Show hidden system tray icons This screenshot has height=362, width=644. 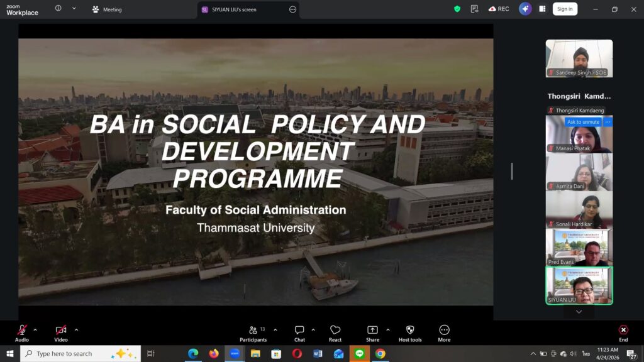[x=533, y=353]
